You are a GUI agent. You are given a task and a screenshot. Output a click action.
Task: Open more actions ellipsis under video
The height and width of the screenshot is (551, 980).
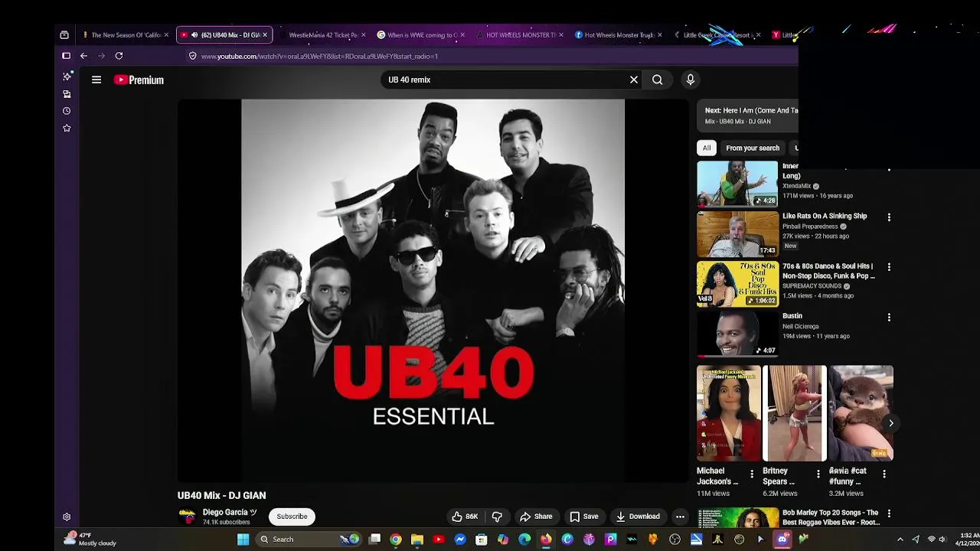click(680, 517)
